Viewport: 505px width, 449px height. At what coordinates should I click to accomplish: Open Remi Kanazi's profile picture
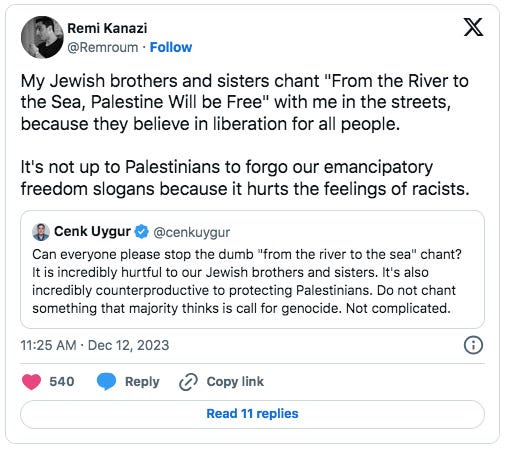coord(42,37)
